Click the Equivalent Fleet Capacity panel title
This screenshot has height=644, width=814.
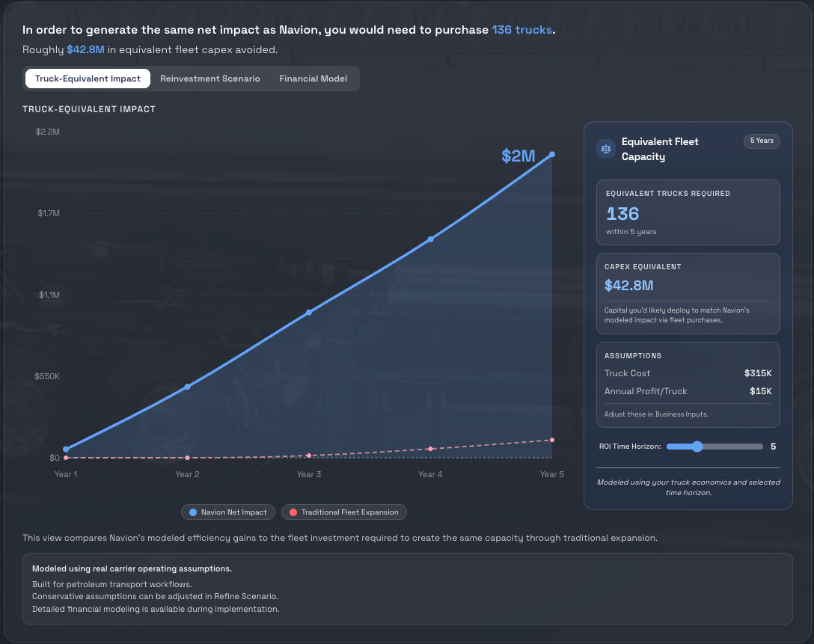660,149
